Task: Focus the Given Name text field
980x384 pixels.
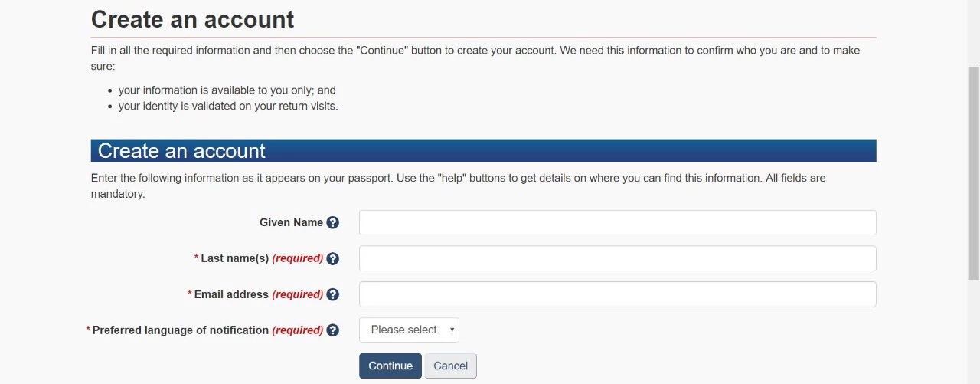Action: point(617,223)
